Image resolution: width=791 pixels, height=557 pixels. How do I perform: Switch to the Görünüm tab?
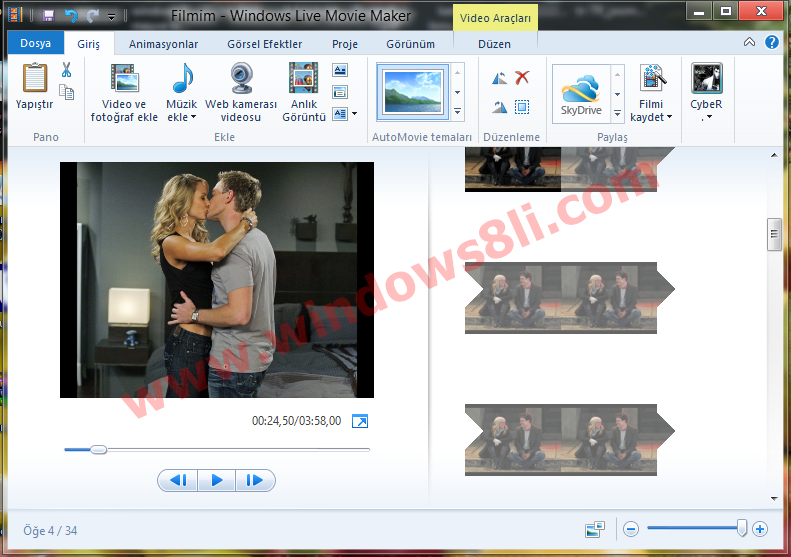pos(411,44)
